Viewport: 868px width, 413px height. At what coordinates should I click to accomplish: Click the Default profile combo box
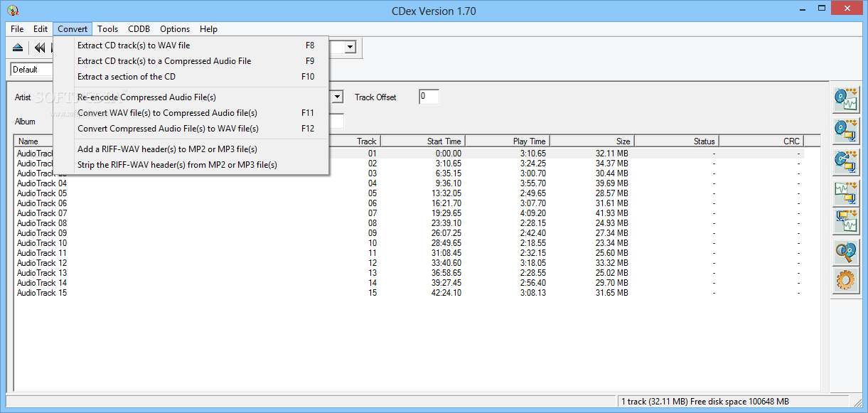pos(32,70)
